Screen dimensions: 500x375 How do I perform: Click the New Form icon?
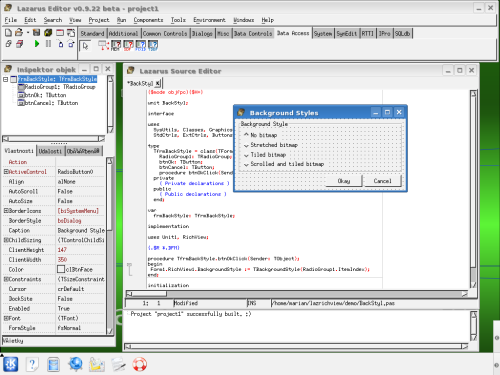(60, 33)
